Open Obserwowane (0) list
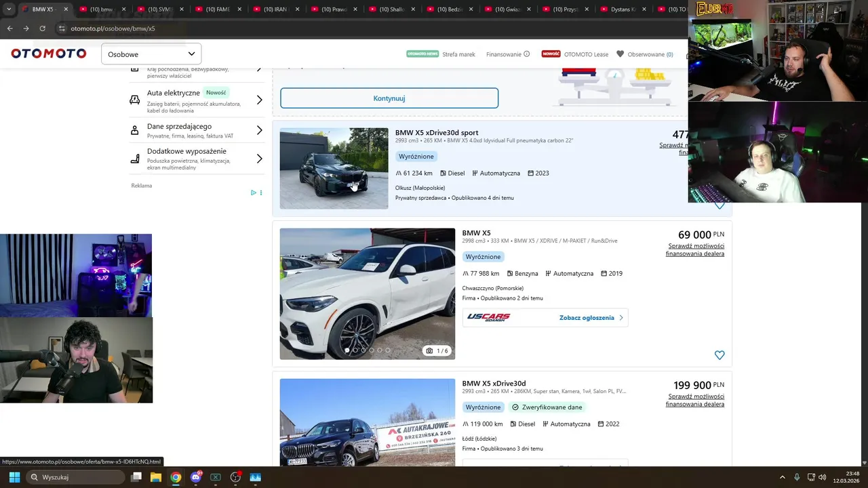Viewport: 868px width, 488px height. pos(650,54)
